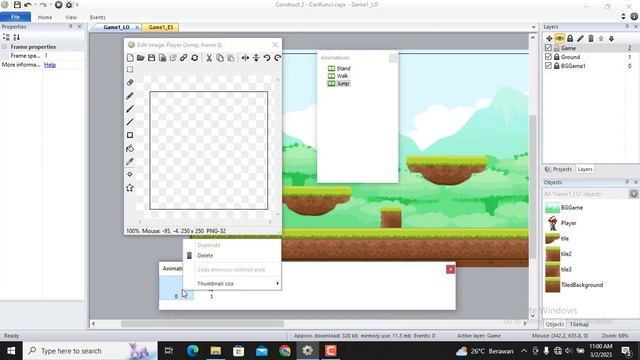Click Properties panel auto-hide pin
The height and width of the screenshot is (360, 640).
pyautogui.click(x=71, y=27)
